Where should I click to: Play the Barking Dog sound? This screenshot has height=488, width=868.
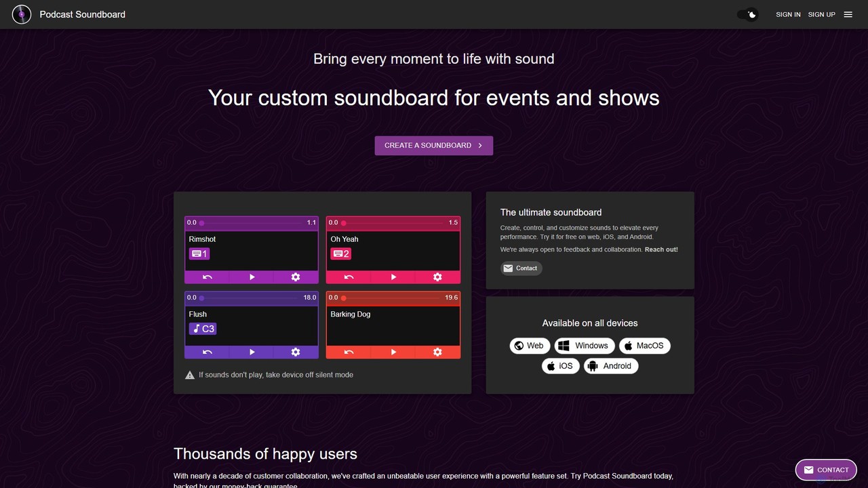click(393, 352)
